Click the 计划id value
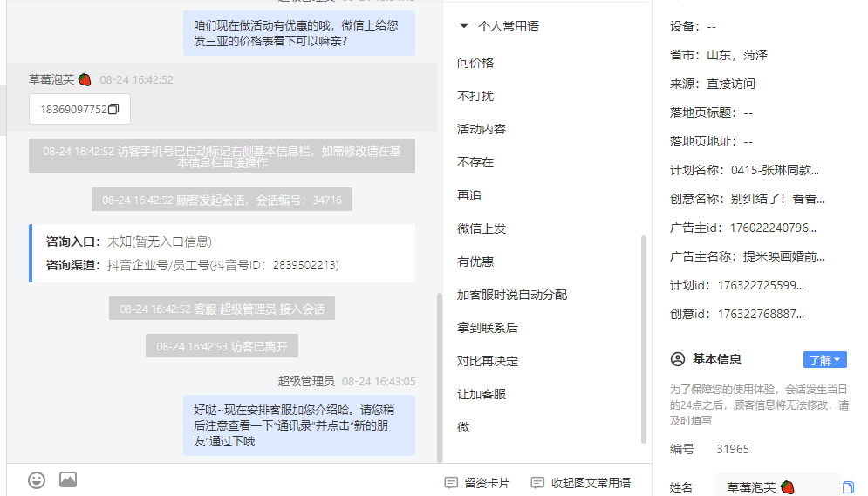This screenshot has width=868, height=496. (x=761, y=285)
